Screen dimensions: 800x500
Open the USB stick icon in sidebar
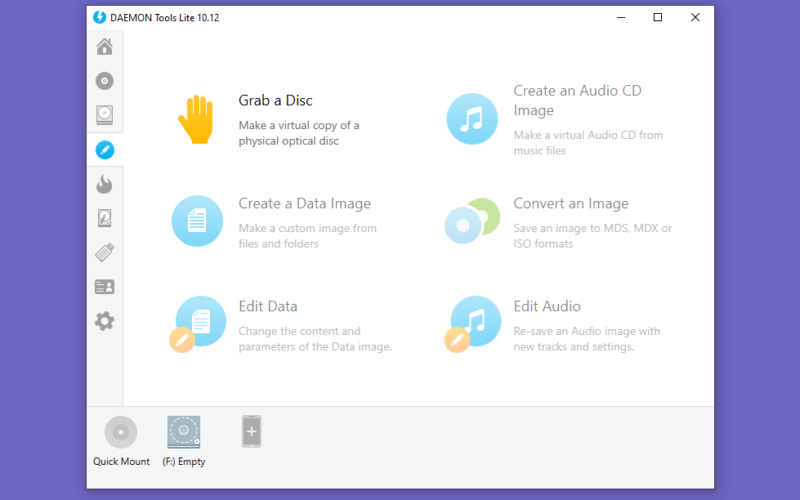[105, 253]
